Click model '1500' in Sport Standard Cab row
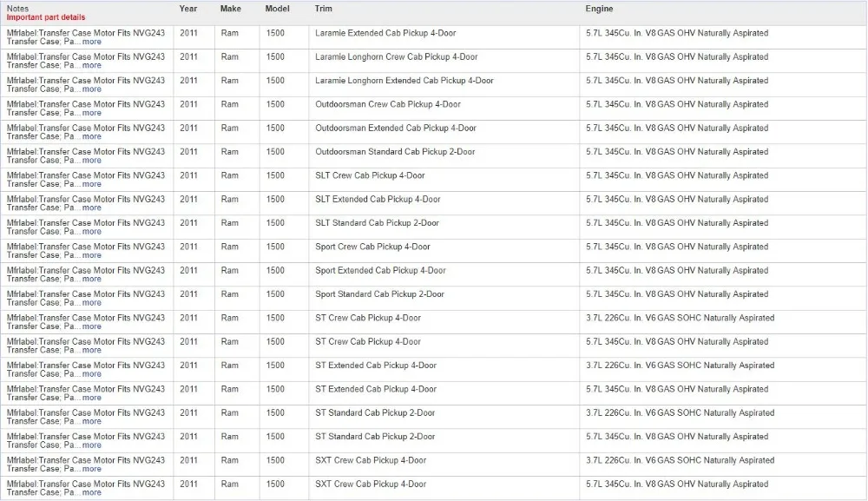This screenshot has width=868, height=501. pyautogui.click(x=275, y=294)
